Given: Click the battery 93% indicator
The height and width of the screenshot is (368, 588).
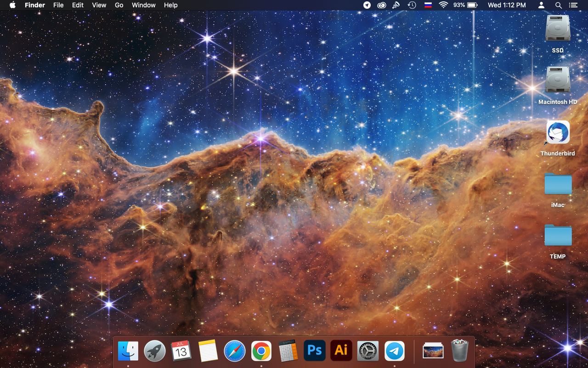Looking at the screenshot, I should (x=465, y=5).
